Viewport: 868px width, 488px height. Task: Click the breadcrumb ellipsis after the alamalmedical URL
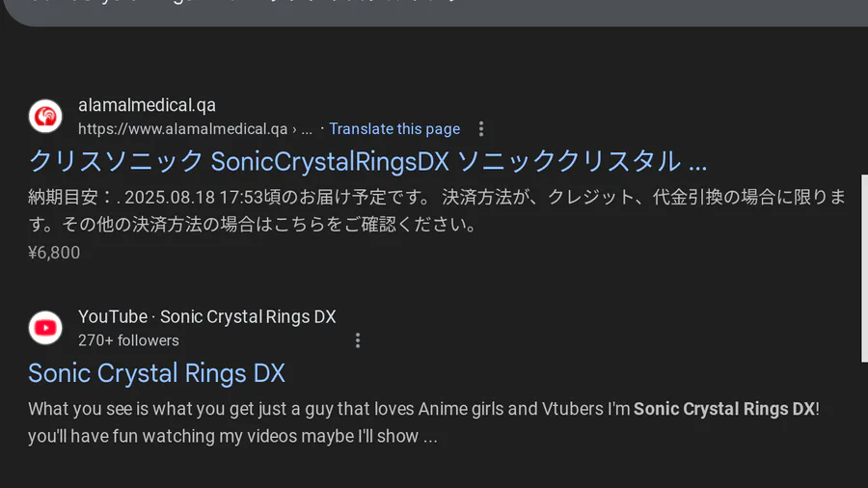[x=307, y=129]
